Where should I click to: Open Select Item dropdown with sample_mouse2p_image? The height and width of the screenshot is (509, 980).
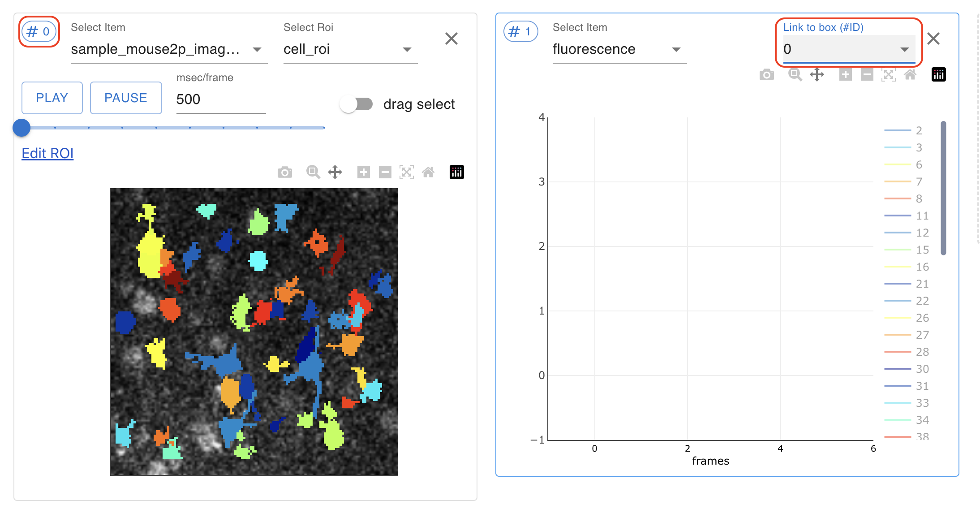[169, 49]
